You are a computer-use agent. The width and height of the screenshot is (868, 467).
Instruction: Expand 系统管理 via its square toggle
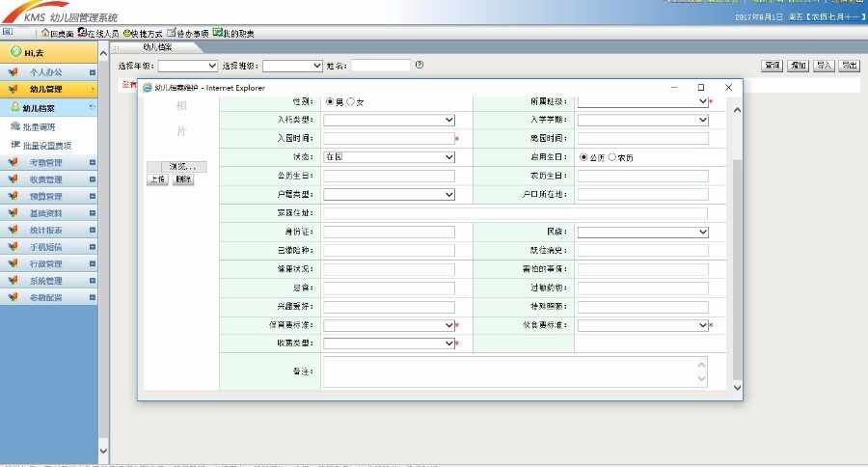(x=92, y=281)
